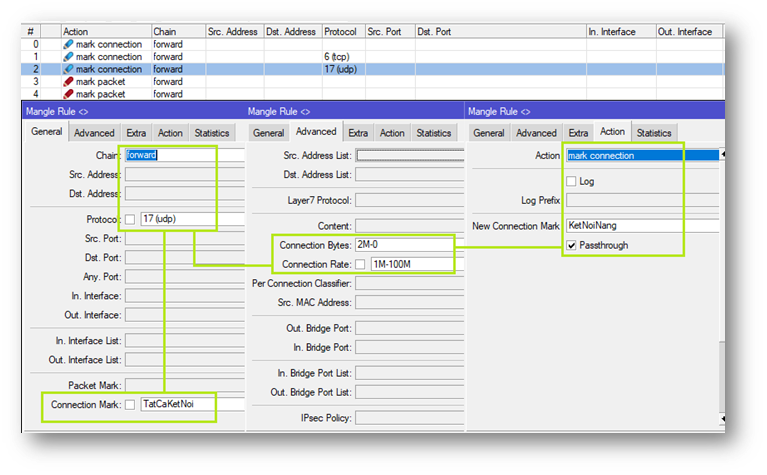
Task: Toggle the Connection Mark invert checkbox
Action: [130, 405]
